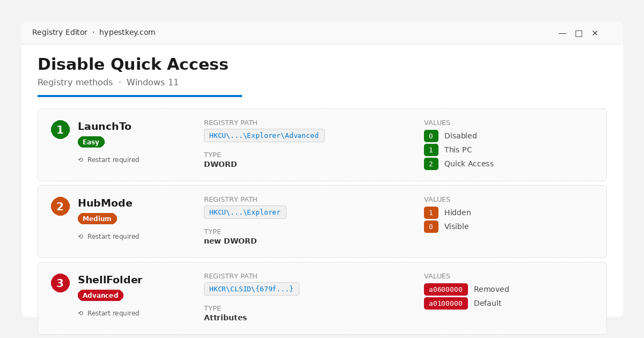Select the green 2 value chip for Quick Access
644x338 pixels.
point(431,164)
